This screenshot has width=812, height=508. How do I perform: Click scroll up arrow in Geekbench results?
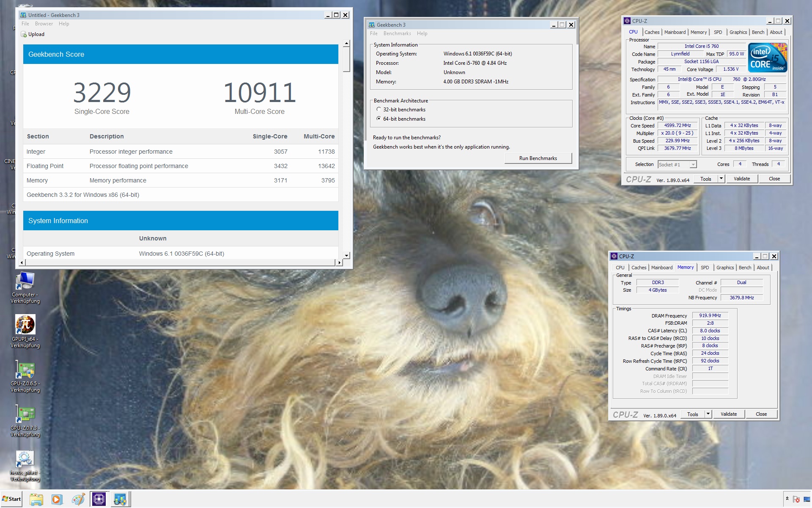[x=346, y=43]
